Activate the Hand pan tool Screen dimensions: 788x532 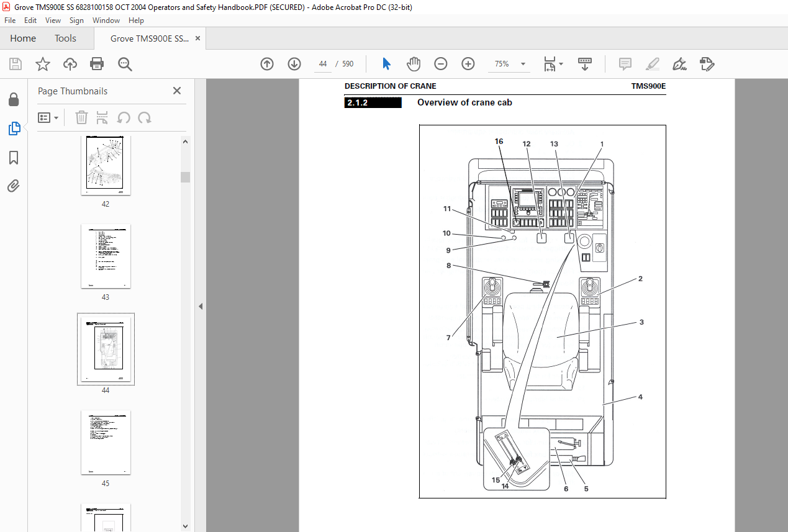coord(414,64)
